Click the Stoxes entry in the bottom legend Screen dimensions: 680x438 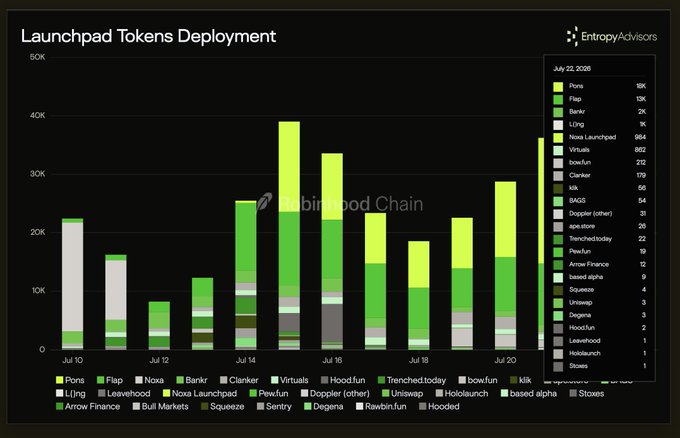[x=587, y=393]
